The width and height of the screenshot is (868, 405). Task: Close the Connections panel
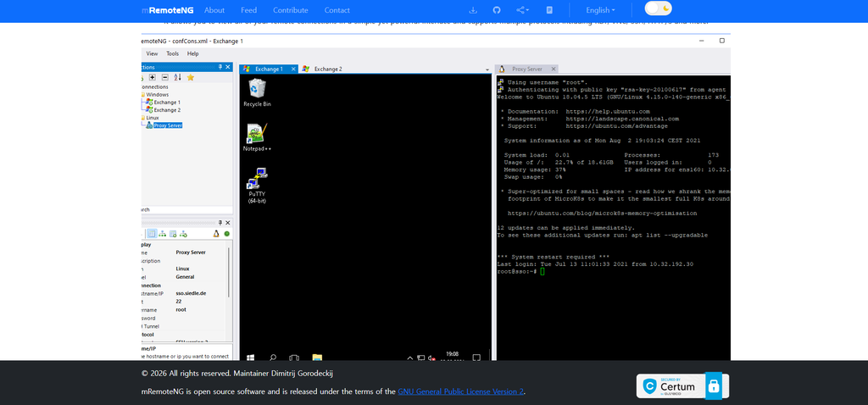[x=227, y=67]
